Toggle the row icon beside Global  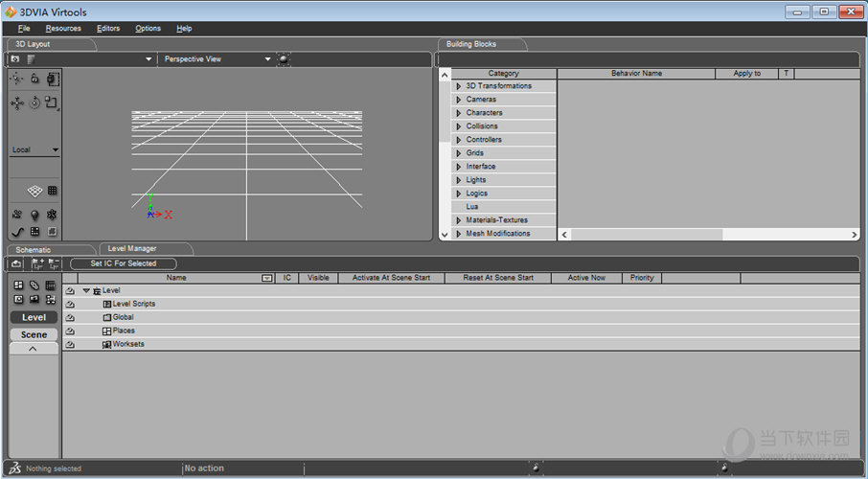click(x=70, y=318)
